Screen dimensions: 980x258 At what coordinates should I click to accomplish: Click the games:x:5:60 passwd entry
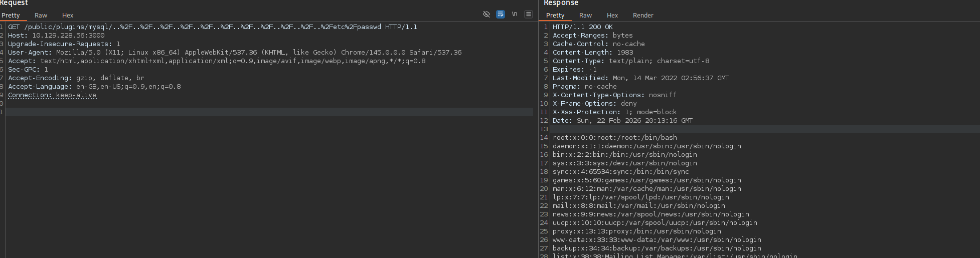pyautogui.click(x=647, y=180)
